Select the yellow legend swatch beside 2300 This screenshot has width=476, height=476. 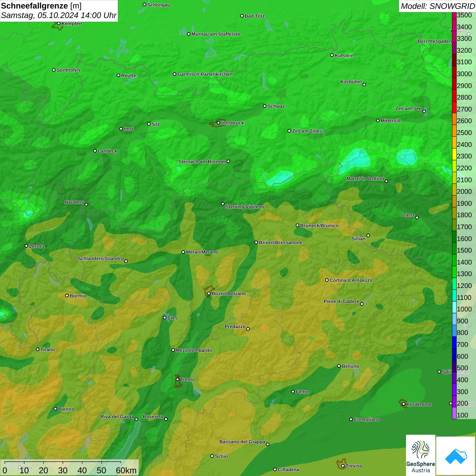pyautogui.click(x=454, y=154)
